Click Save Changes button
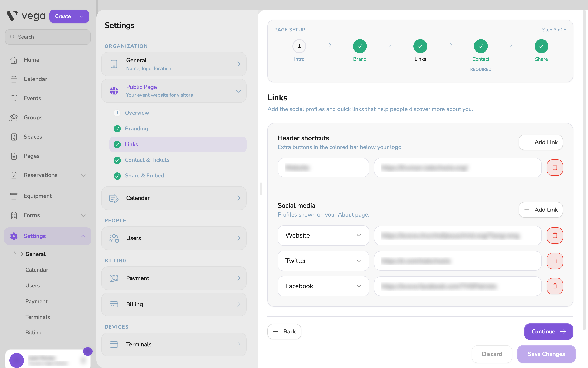The height and width of the screenshot is (368, 588). [546, 354]
